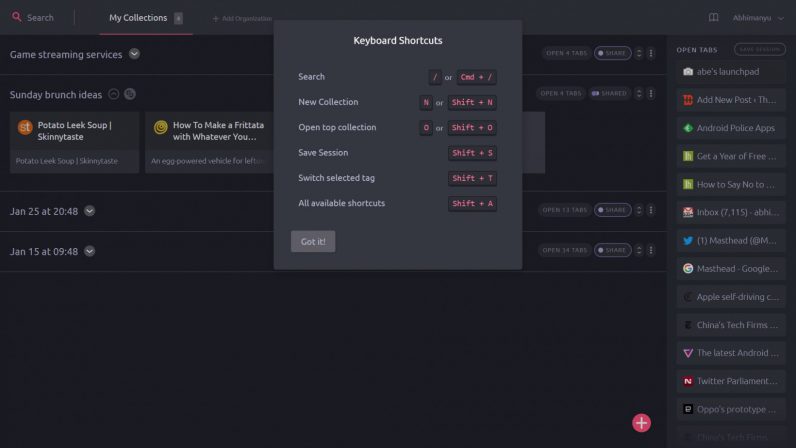
Task: Open three-dot menu for Game streaming services
Action: point(651,53)
